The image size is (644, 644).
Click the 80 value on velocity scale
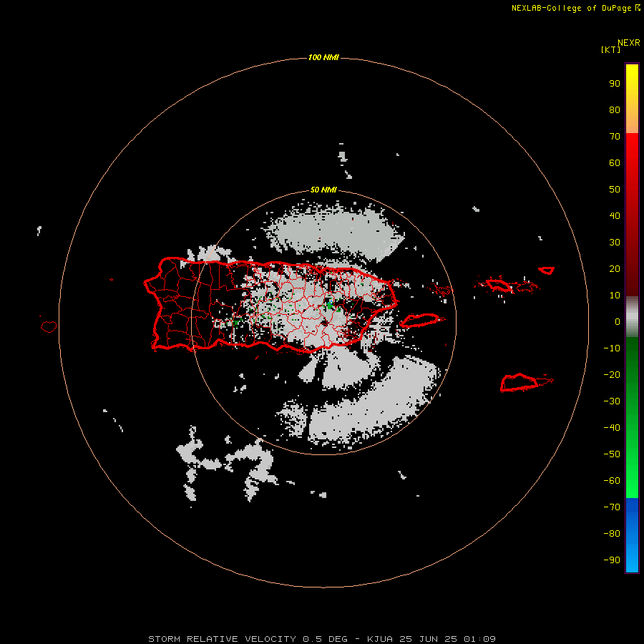point(615,110)
